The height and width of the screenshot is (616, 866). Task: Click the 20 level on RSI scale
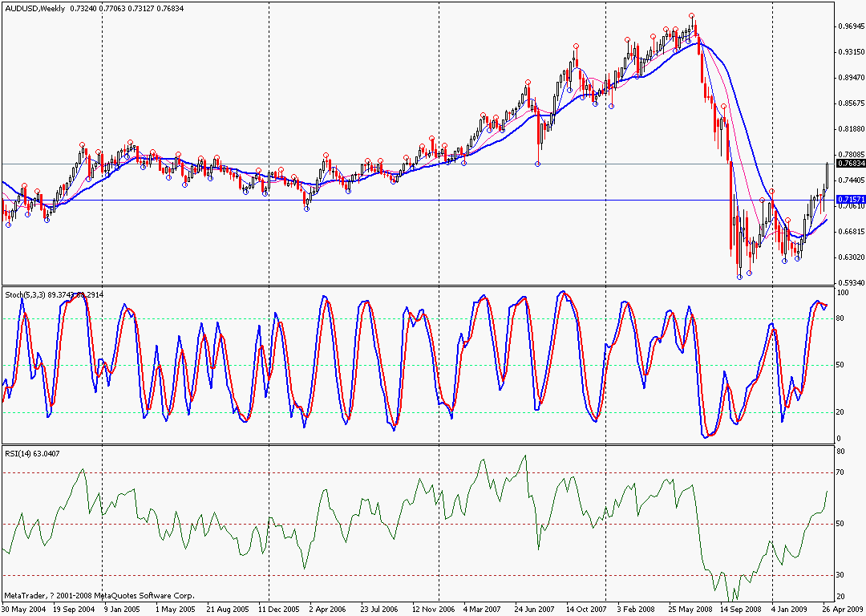(840, 597)
